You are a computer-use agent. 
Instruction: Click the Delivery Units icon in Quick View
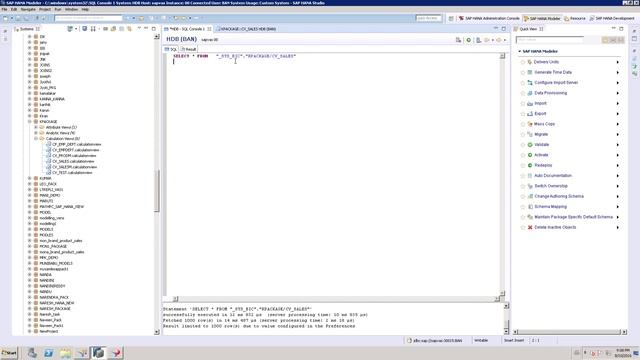[530, 62]
